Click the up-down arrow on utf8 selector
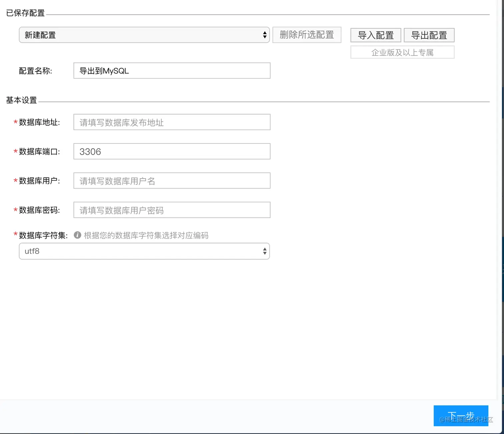The height and width of the screenshot is (434, 504). (264, 251)
